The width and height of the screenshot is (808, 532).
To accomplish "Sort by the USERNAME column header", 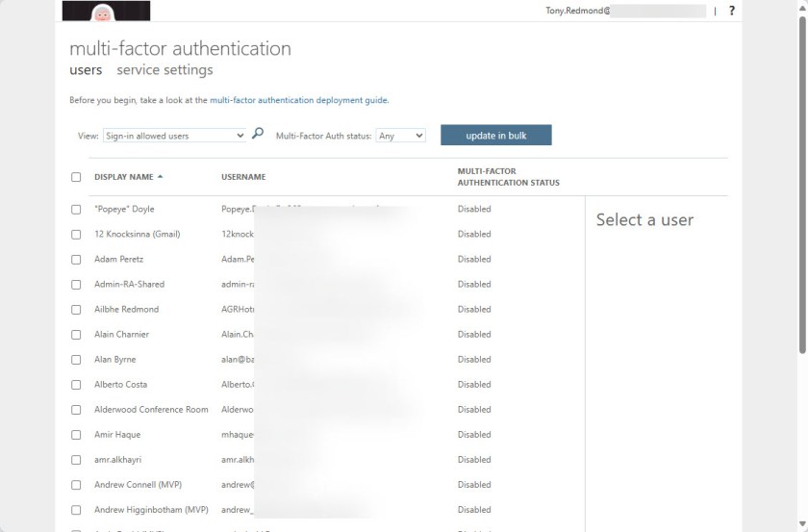I will [243, 177].
